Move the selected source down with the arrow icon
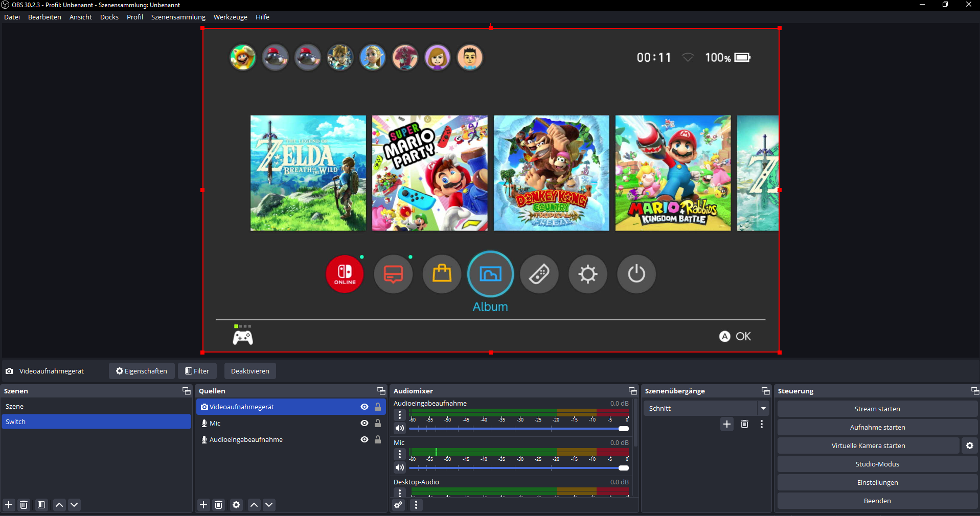This screenshot has width=980, height=516. tap(269, 505)
